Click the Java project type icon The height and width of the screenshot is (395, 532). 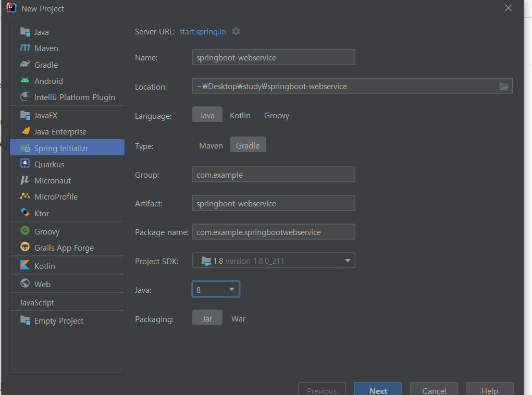[x=25, y=32]
